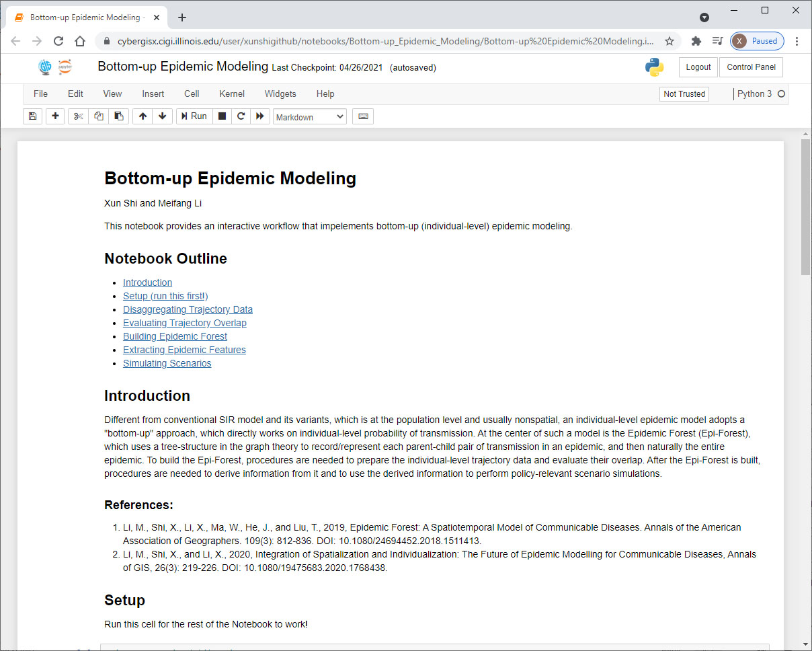Move the selected cell down
Image resolution: width=812 pixels, height=651 pixels.
coord(162,116)
